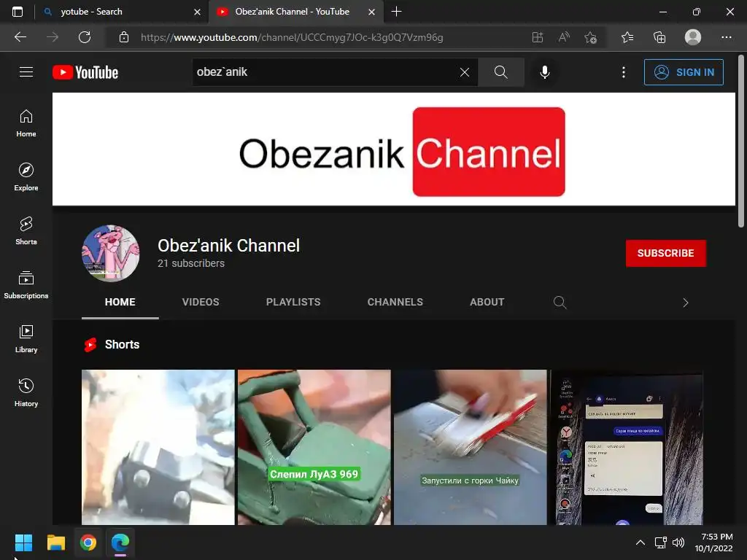Open Subscriptions in sidebar
747x560 pixels.
(x=26, y=285)
